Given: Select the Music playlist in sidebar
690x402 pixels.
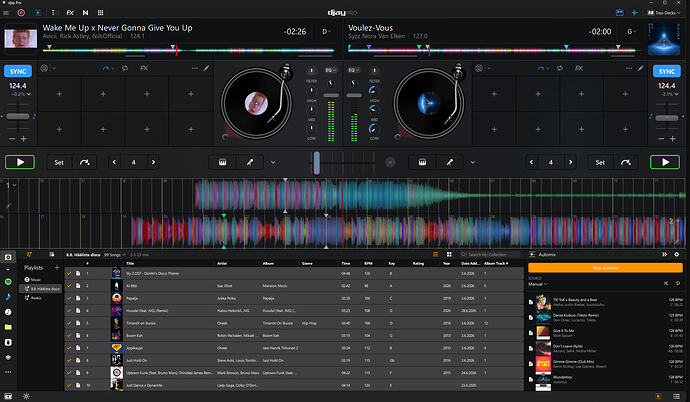Looking at the screenshot, I should click(x=33, y=280).
